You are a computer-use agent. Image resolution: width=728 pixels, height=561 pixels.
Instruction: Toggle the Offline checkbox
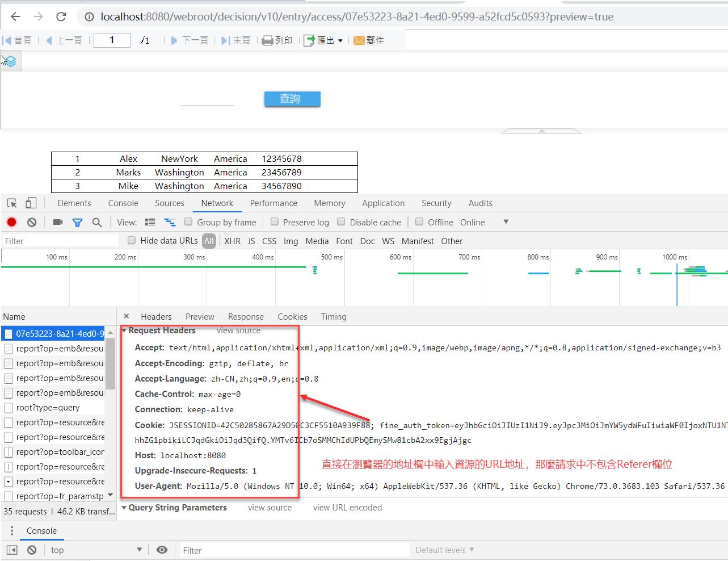[x=419, y=222]
